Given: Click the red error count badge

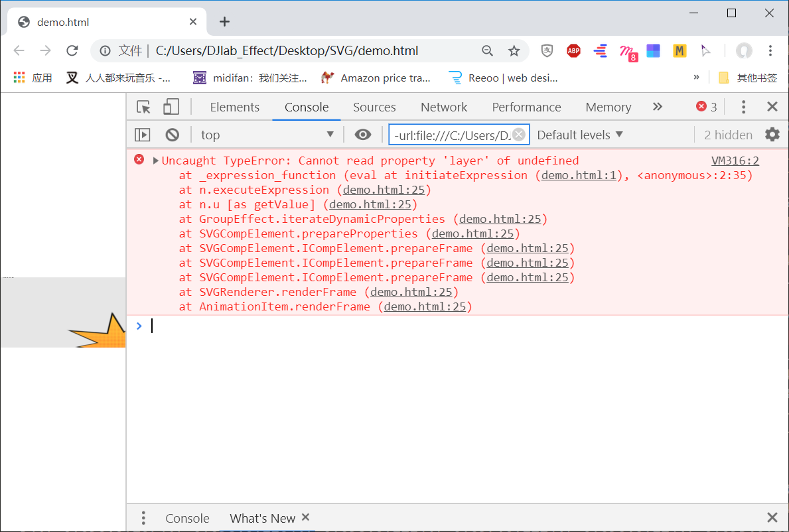Looking at the screenshot, I should [707, 107].
